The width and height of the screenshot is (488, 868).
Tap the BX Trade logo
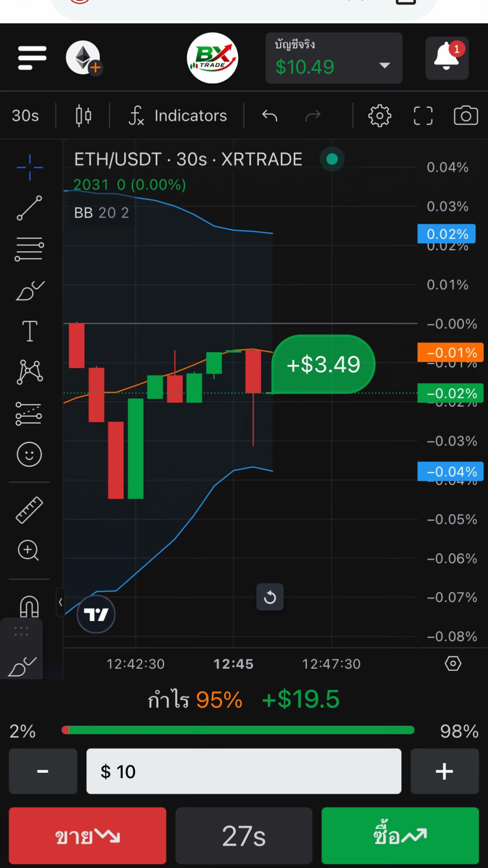click(x=212, y=58)
